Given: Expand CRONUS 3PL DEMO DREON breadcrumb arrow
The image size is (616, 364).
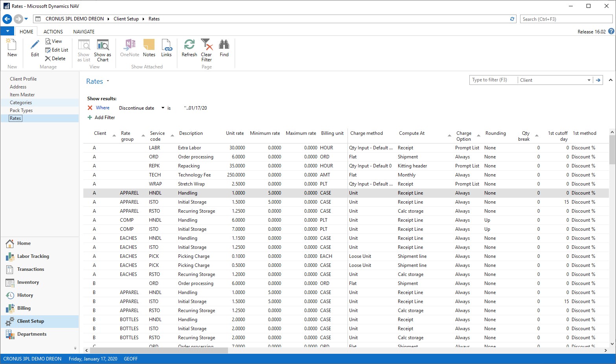Looking at the screenshot, I should [x=108, y=19].
